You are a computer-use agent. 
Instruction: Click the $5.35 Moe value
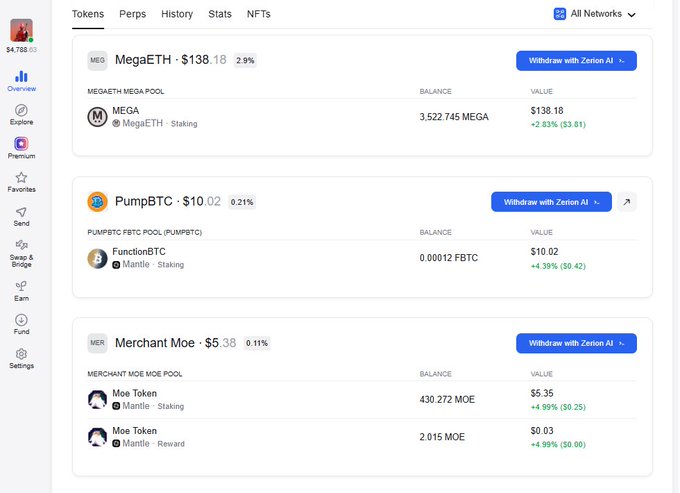pyautogui.click(x=542, y=393)
